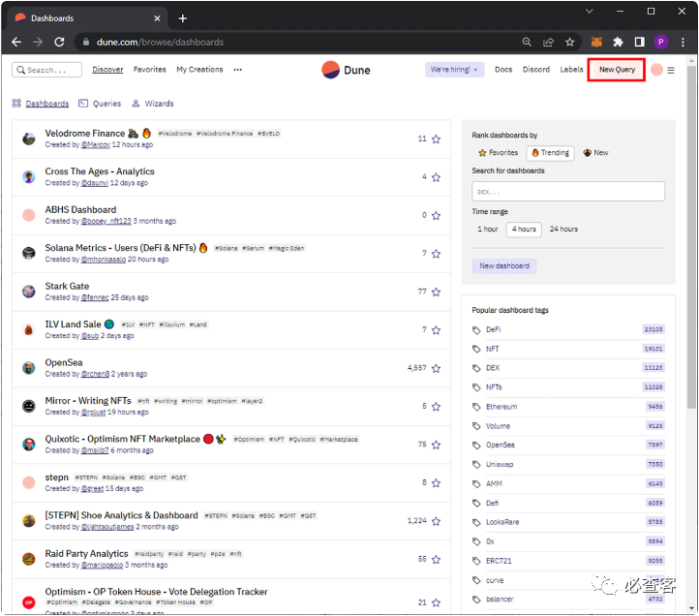Favorite the OpenSea dashboard via its star icon

[x=436, y=368]
